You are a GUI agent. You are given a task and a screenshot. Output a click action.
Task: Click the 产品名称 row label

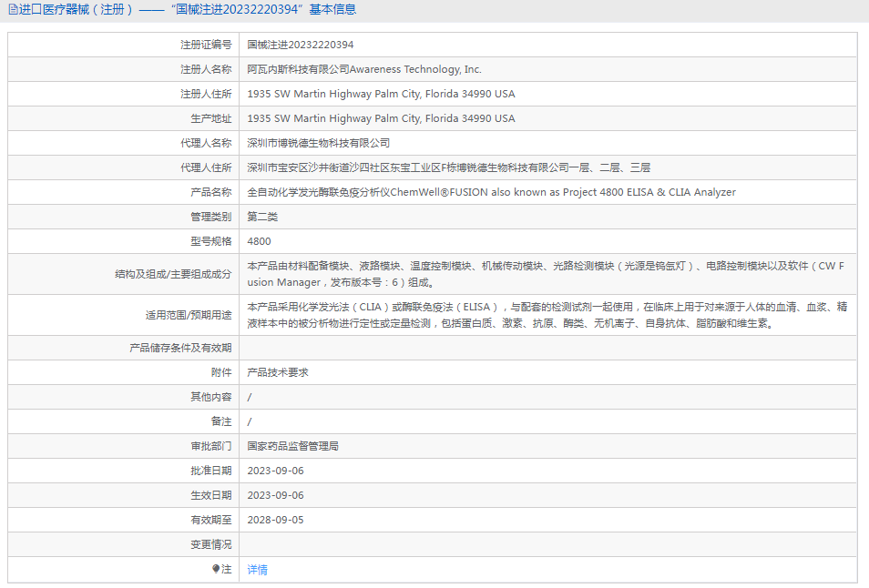211,192
